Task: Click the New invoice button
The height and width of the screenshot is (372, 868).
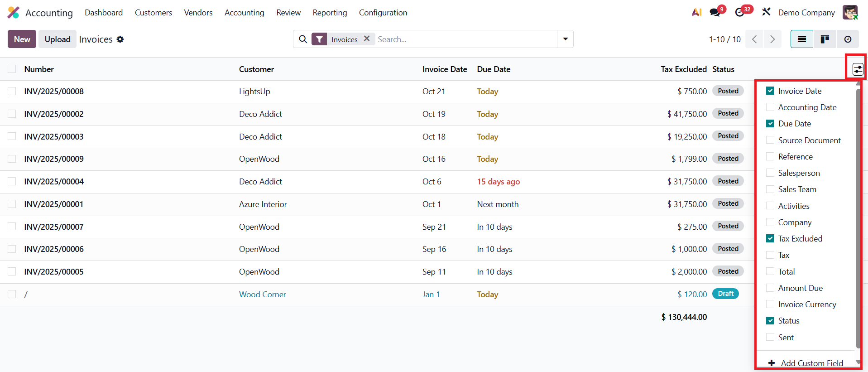Action: [22, 39]
